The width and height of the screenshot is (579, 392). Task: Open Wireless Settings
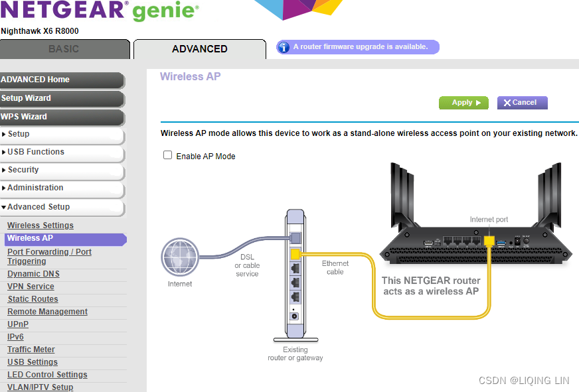point(40,225)
